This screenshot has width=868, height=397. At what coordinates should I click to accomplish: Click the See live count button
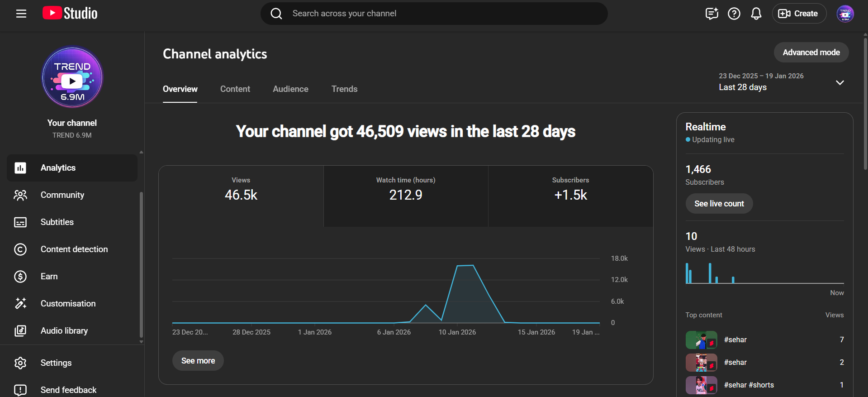click(719, 204)
